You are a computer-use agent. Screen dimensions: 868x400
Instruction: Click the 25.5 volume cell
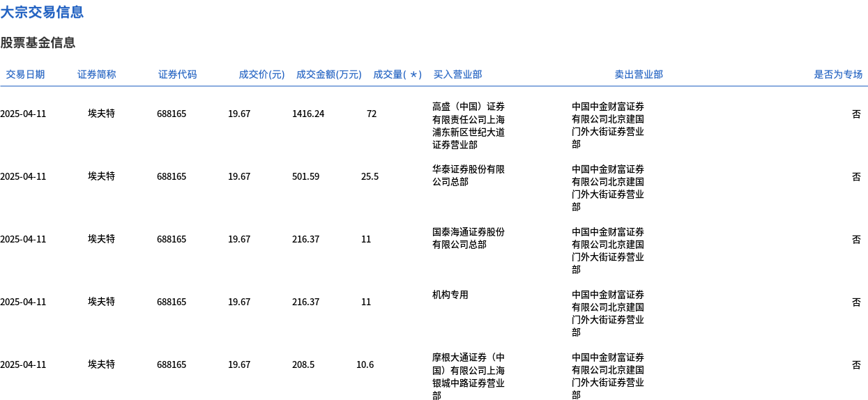point(370,176)
